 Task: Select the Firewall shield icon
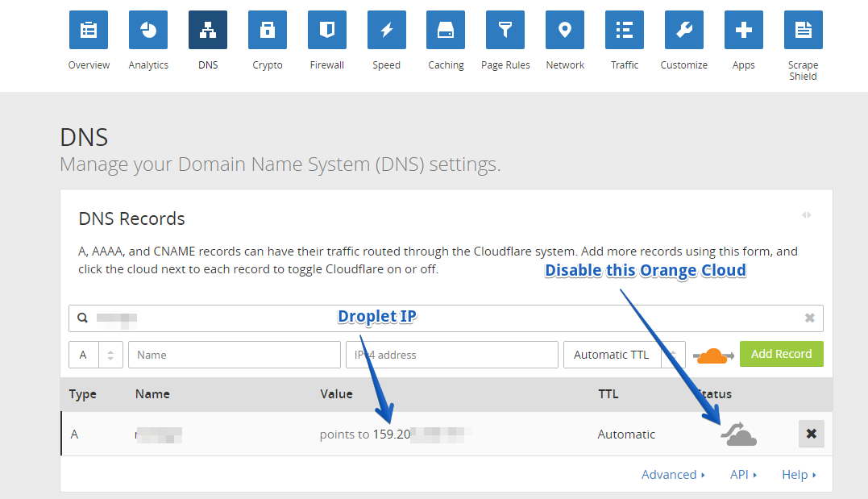327,30
